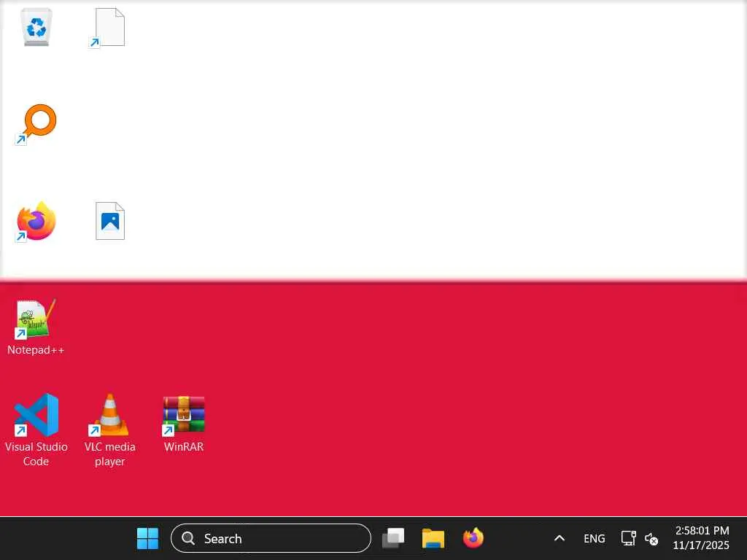Click the taskbar Search box
This screenshot has width=747, height=560.
(x=271, y=539)
